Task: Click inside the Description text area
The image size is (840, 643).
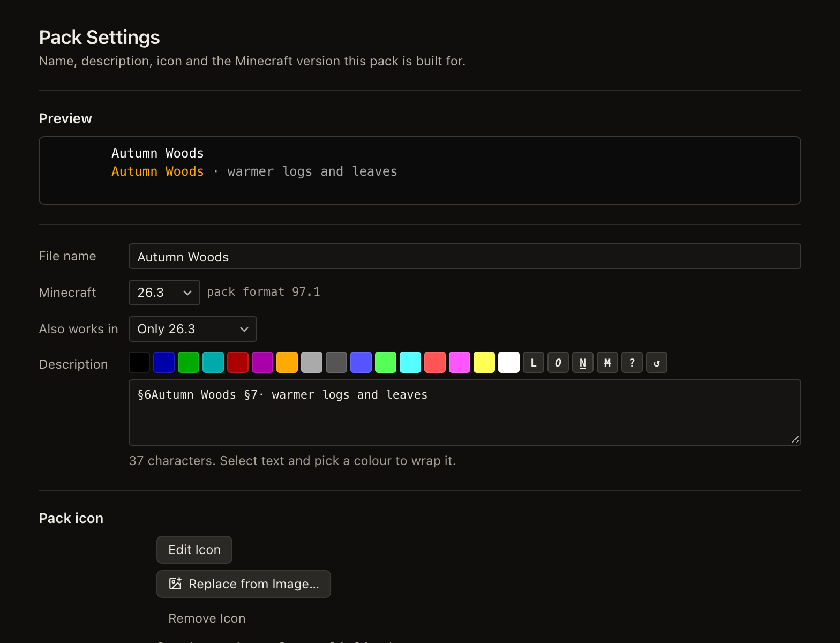Action: click(x=465, y=413)
